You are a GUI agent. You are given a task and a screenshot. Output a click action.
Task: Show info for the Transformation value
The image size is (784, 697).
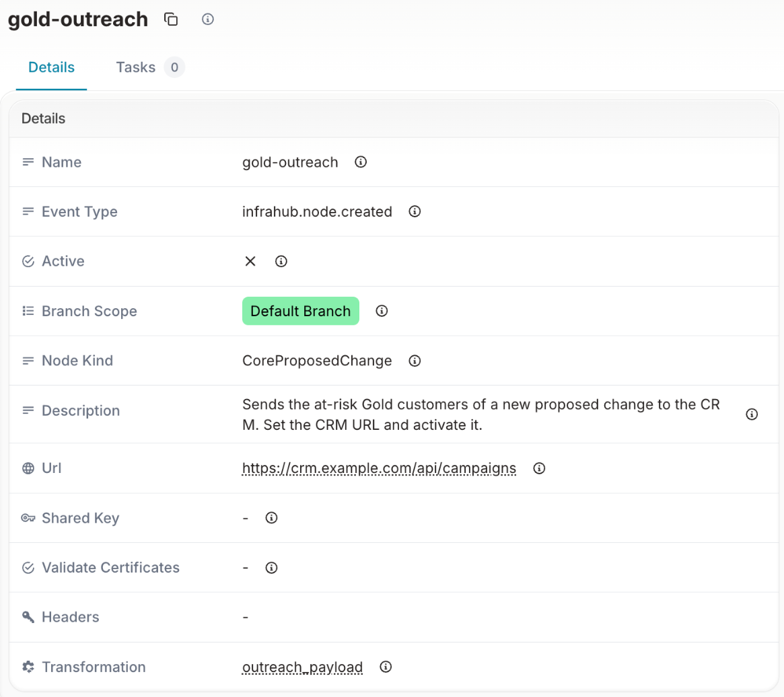tap(386, 667)
